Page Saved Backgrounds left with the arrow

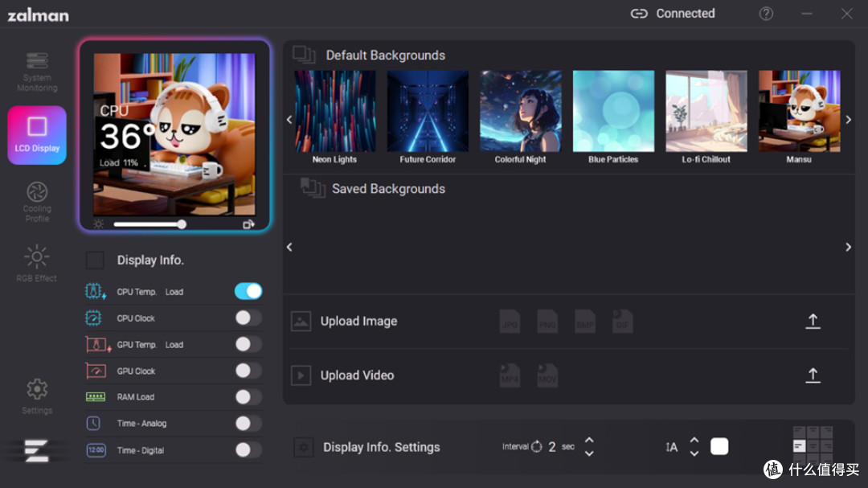point(289,247)
